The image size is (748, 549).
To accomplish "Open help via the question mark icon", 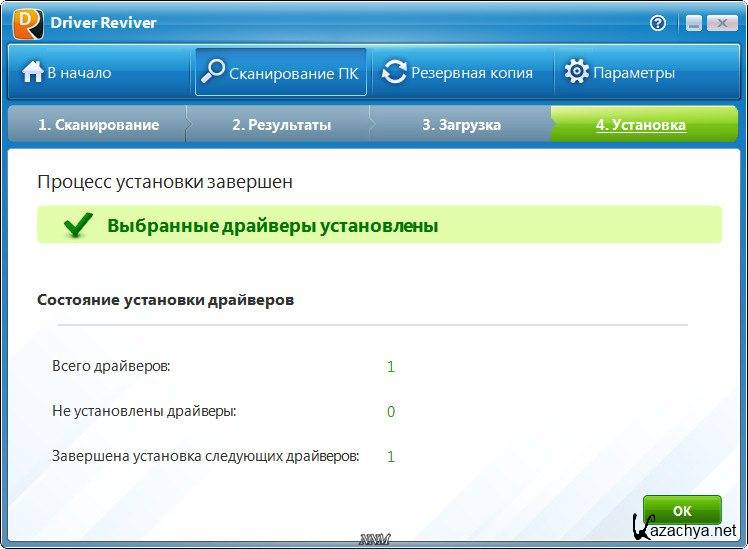I will coord(658,23).
